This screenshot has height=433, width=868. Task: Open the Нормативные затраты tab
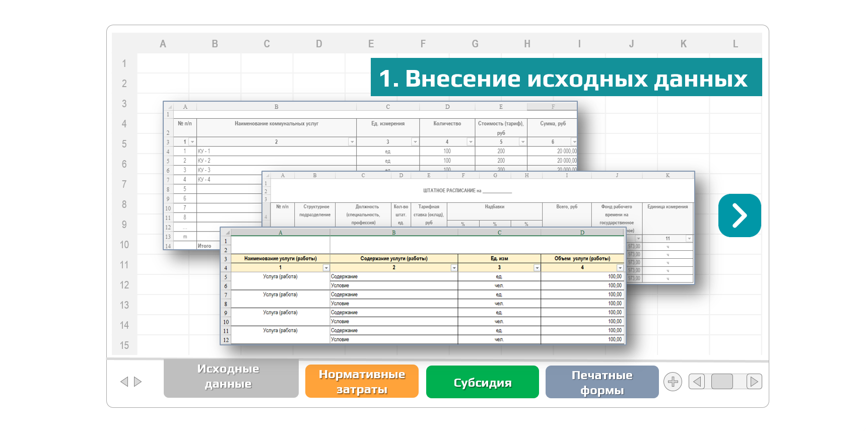coord(362,382)
